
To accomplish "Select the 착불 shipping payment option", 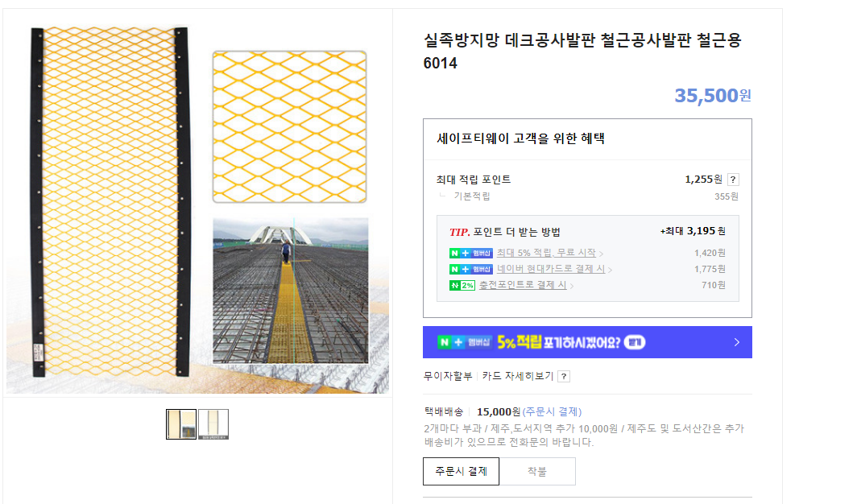I will pyautogui.click(x=537, y=472).
